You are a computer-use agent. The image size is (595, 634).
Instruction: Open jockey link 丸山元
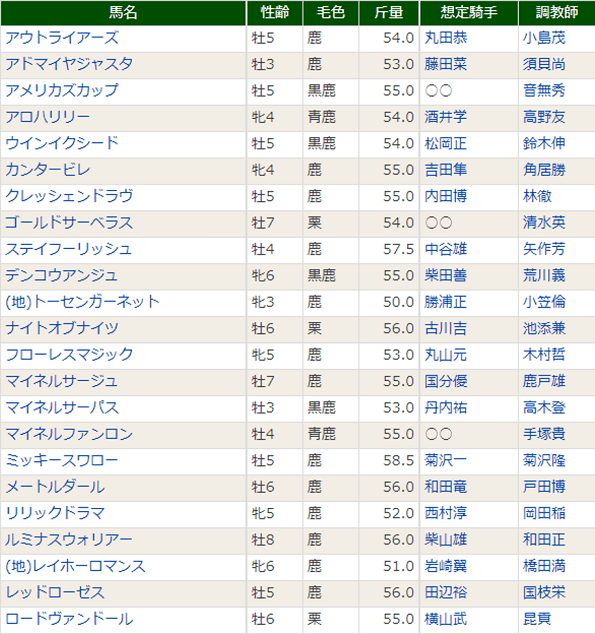tap(446, 355)
